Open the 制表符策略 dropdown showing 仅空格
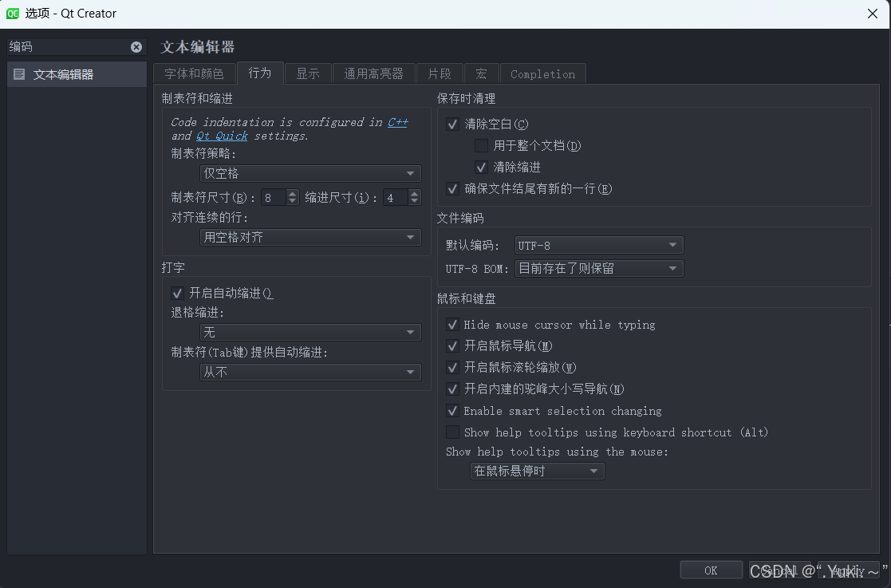The image size is (891, 588). [310, 173]
